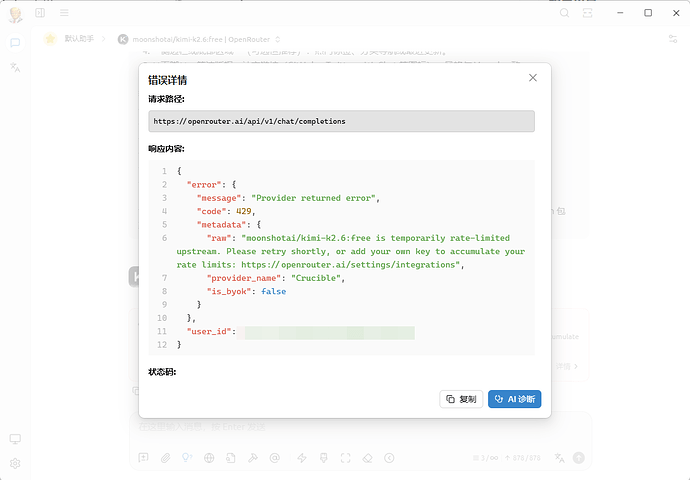
Task: Click the clear-context circle arrow icon
Action: point(389,458)
